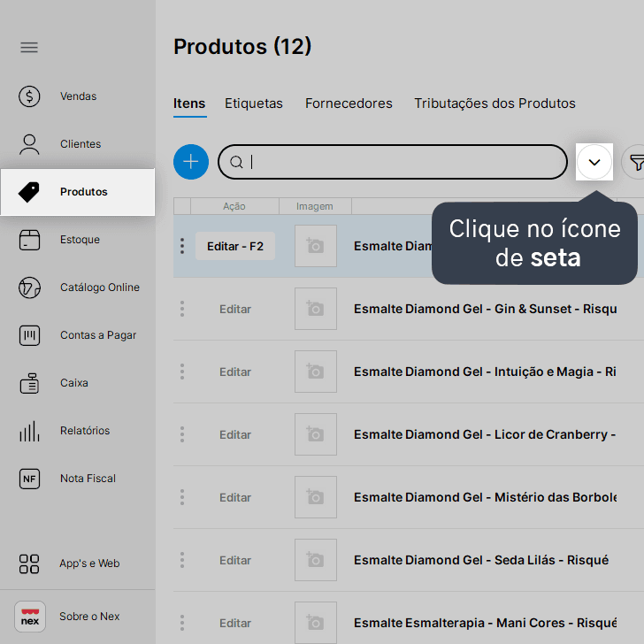Add image for Seda Lilás product
Screen dimensions: 644x644
pyautogui.click(x=316, y=560)
